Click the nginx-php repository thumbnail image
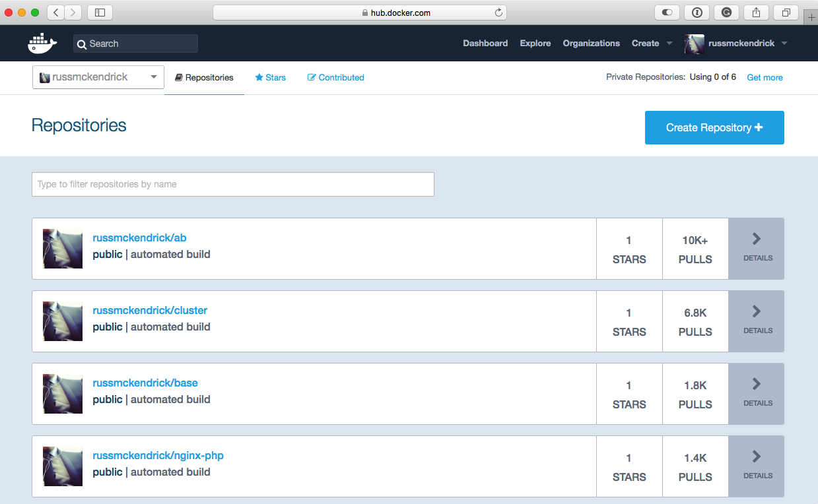This screenshot has height=504, width=818. 63,466
